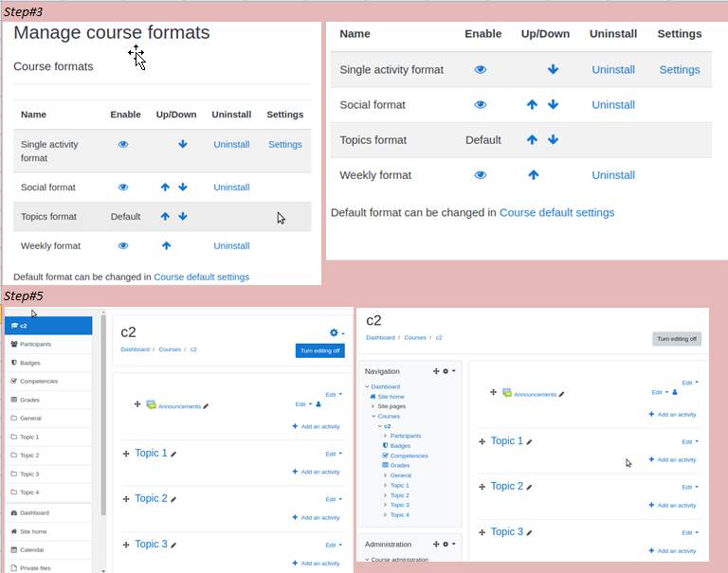
Task: Open Grades in the nav drawer
Action: (x=29, y=400)
